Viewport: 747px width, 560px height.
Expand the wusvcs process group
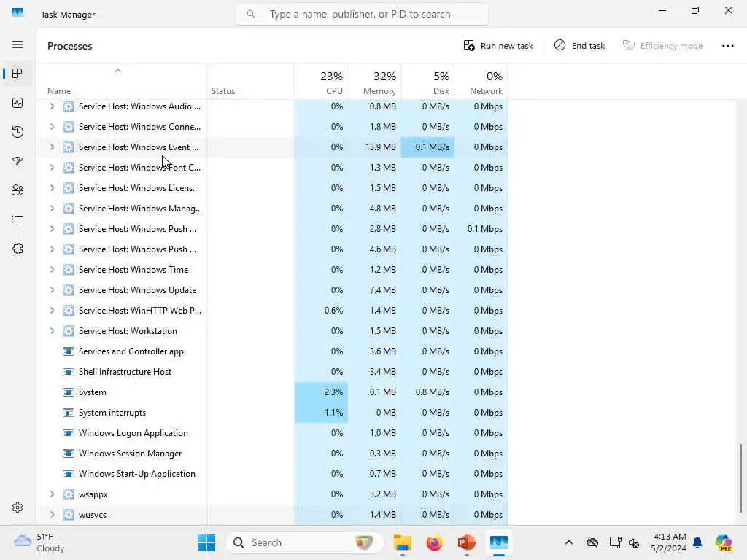(52, 515)
